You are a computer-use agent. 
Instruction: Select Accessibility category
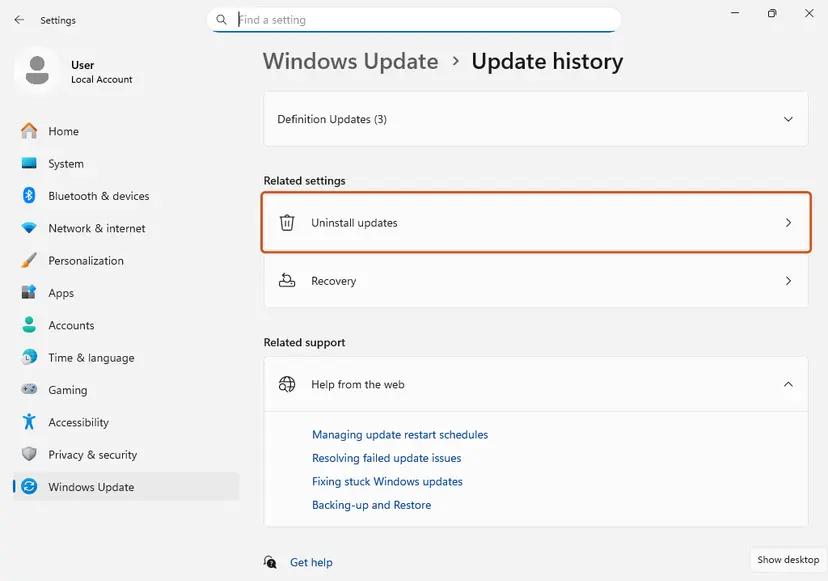[x=126, y=422]
